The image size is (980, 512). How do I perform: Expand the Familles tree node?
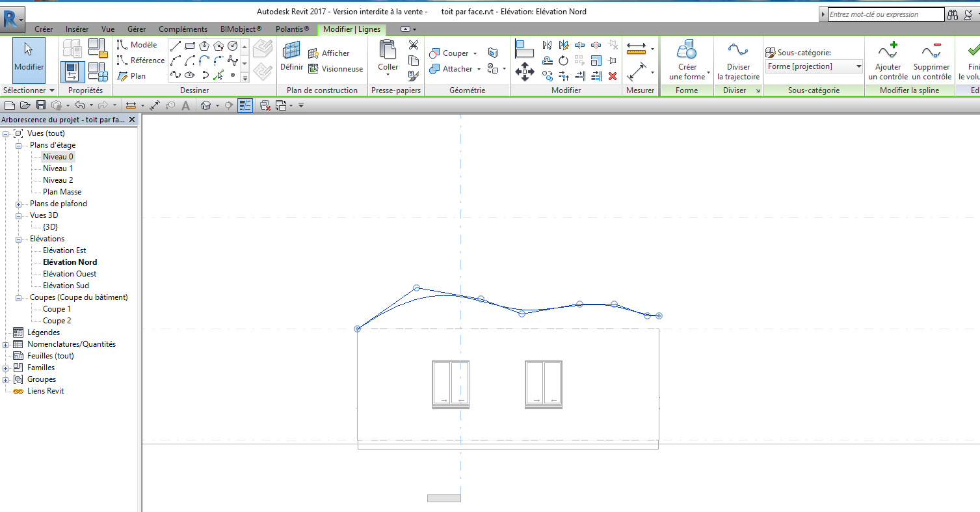[x=6, y=368]
